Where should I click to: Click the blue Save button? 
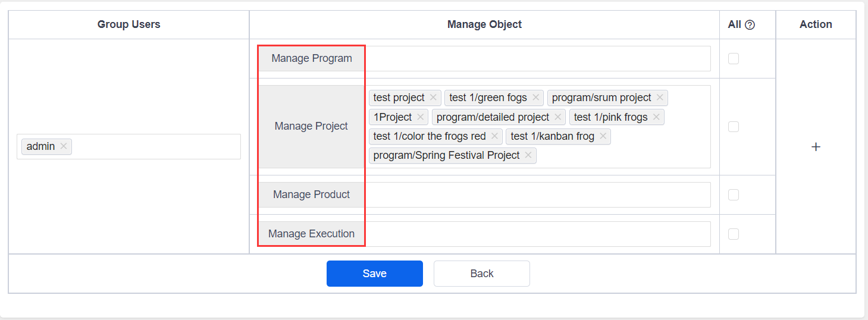[x=374, y=274]
